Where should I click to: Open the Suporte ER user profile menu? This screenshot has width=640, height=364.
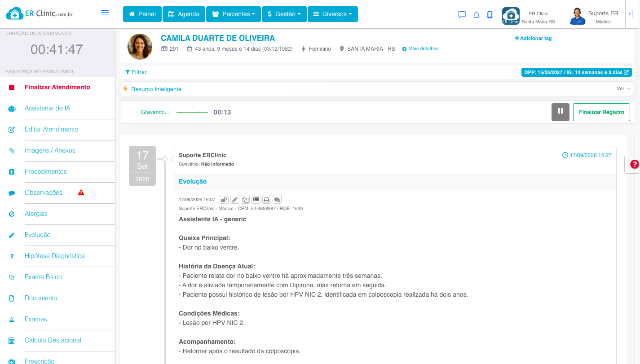(594, 16)
